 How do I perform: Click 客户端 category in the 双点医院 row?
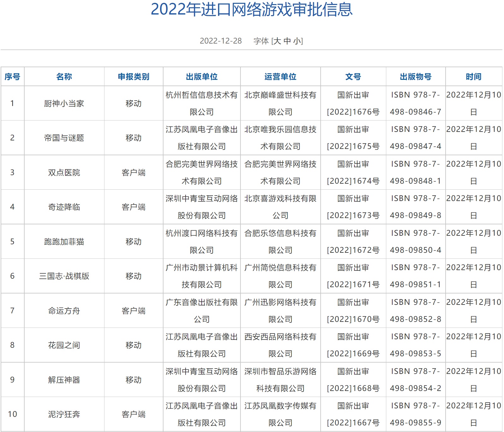(133, 173)
